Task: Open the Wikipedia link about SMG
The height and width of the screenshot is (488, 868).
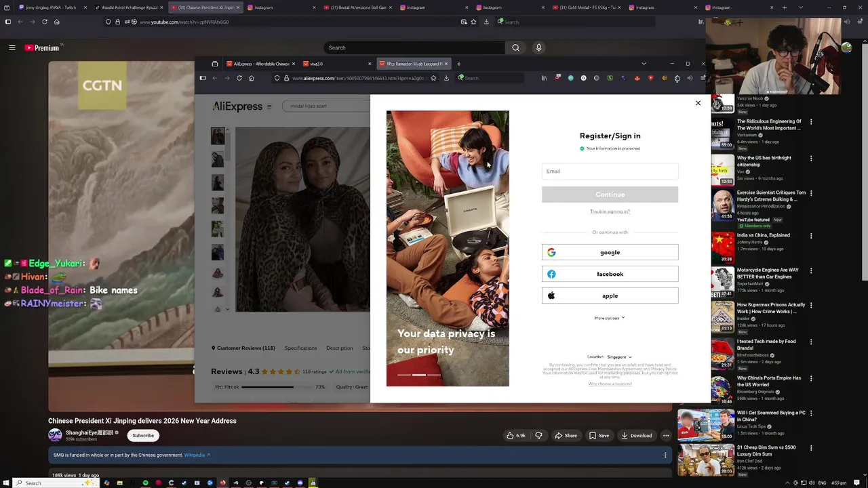Action: tap(197, 455)
